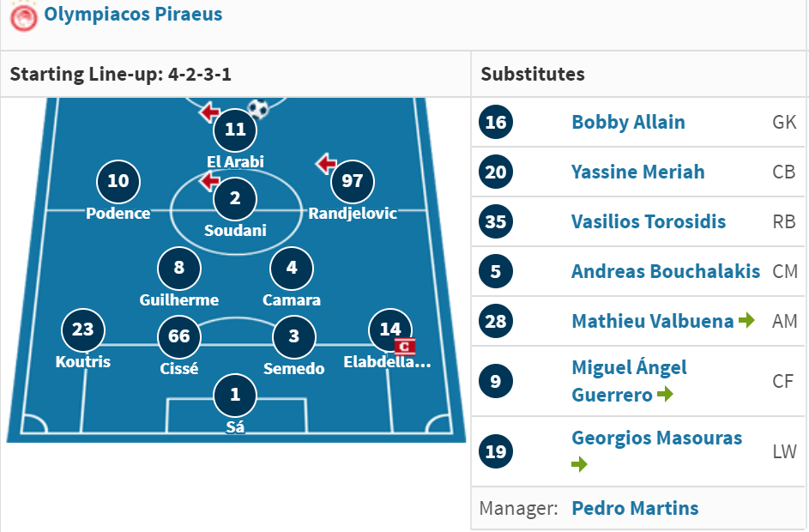Open Yassine Meriah's player page

pyautogui.click(x=637, y=172)
